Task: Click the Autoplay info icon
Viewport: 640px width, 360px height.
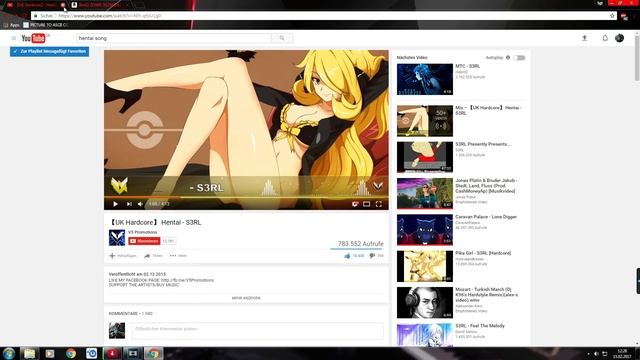Action: point(508,58)
